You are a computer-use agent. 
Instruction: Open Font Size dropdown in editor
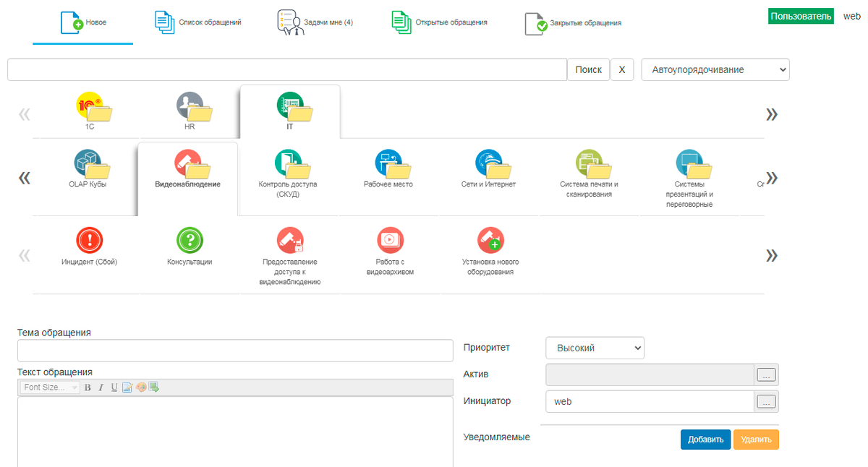click(x=50, y=387)
